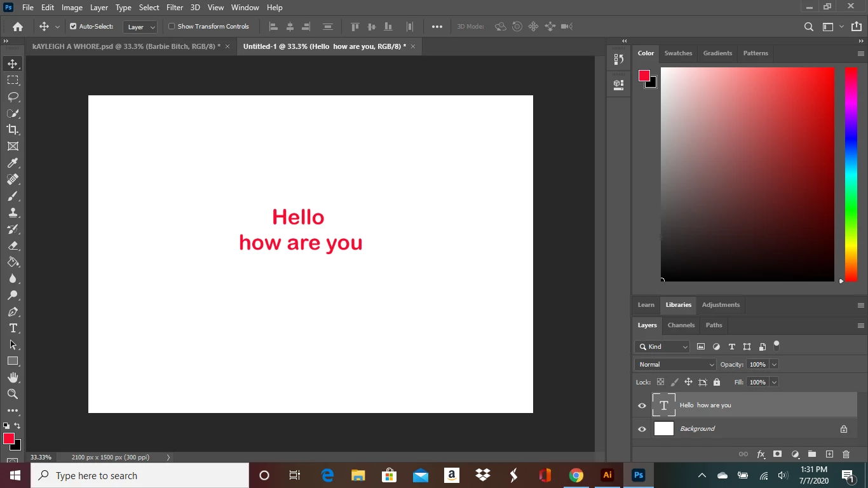868x488 pixels.
Task: Go to the Home screen button
Action: point(18,27)
